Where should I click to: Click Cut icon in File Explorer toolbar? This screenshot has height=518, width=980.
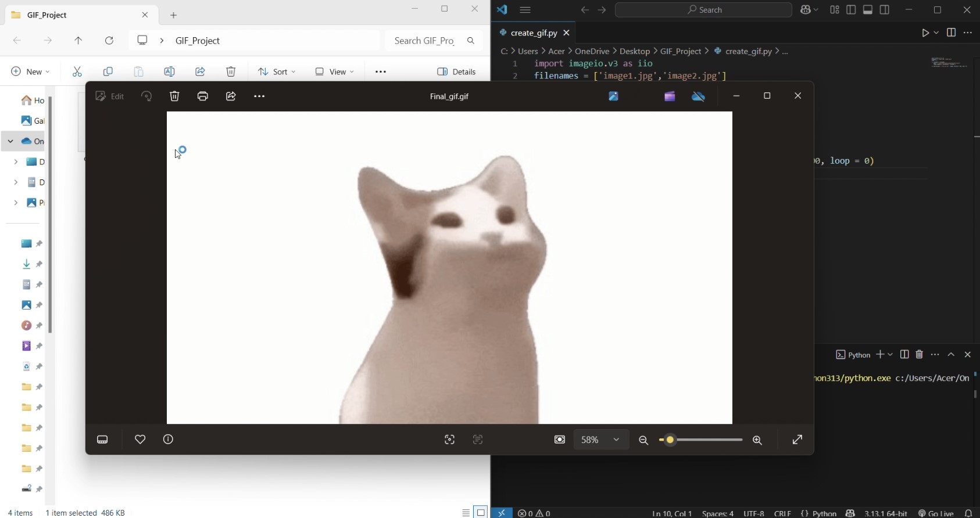(x=77, y=71)
